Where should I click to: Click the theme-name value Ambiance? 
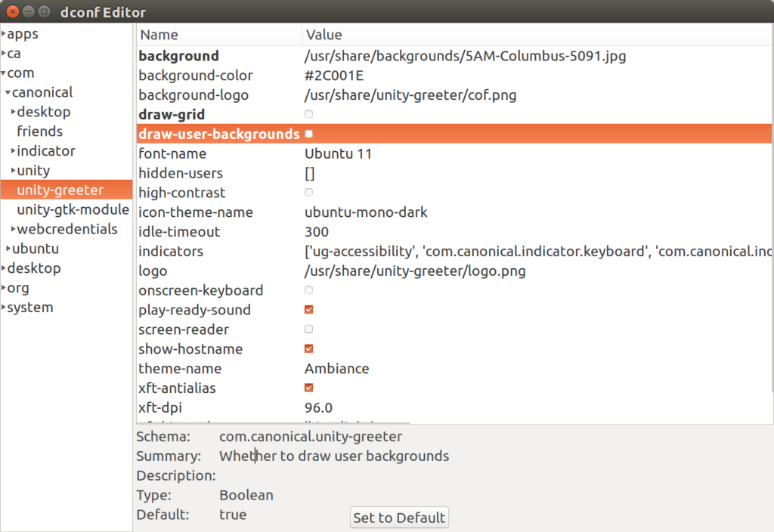point(336,369)
